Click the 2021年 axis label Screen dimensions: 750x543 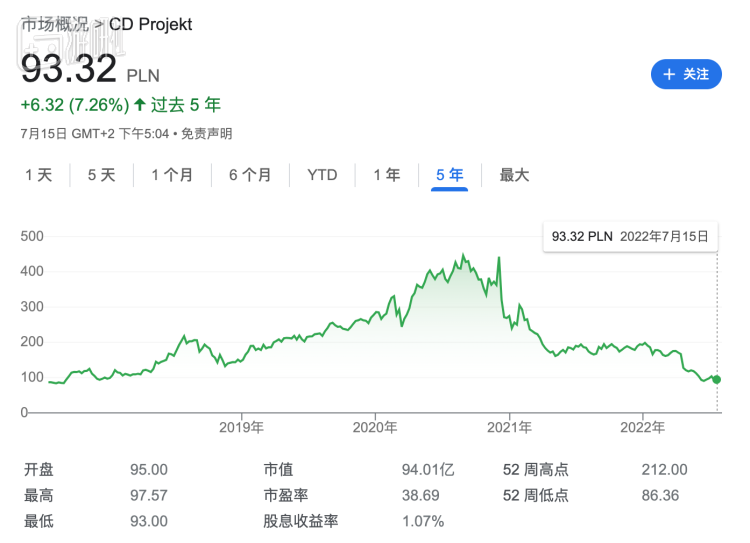click(x=509, y=427)
